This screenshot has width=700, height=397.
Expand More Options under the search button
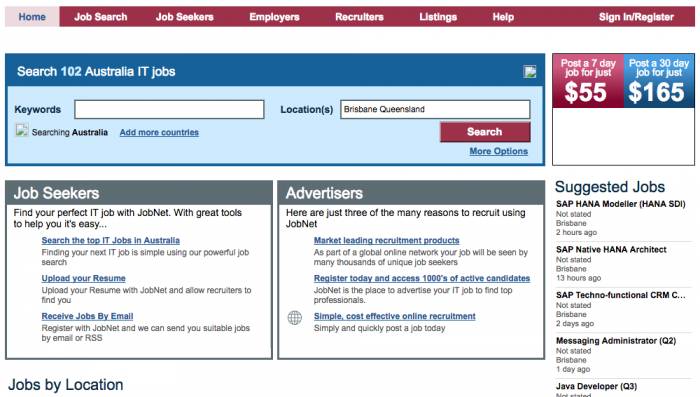[x=498, y=151]
